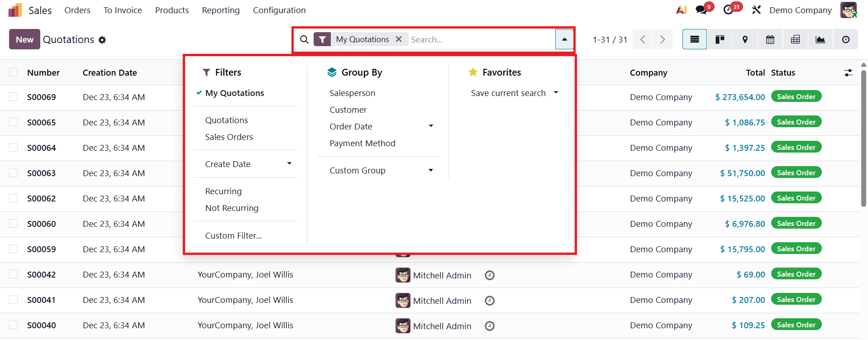Open the Configuration menu

pos(279,10)
